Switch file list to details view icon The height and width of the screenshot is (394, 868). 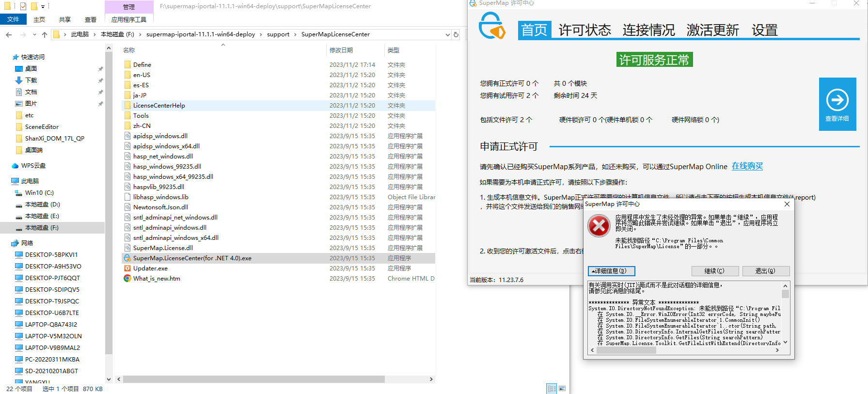552,389
